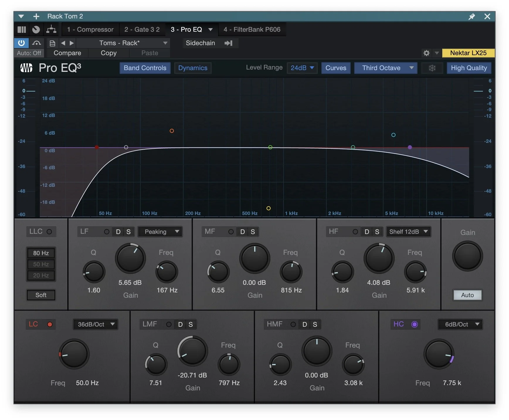Viewport: 509px width, 420px height.
Task: Enable the LC low-cut filter
Action: 50,324
